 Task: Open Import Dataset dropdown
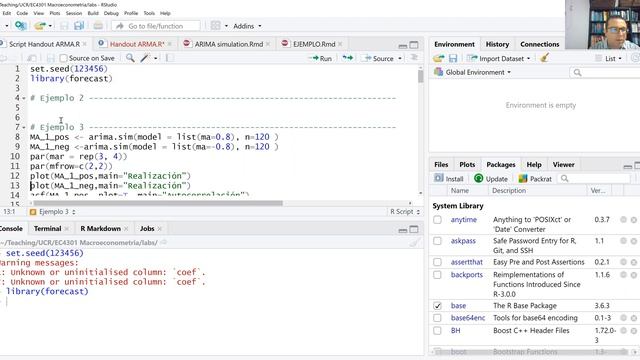tap(499, 58)
